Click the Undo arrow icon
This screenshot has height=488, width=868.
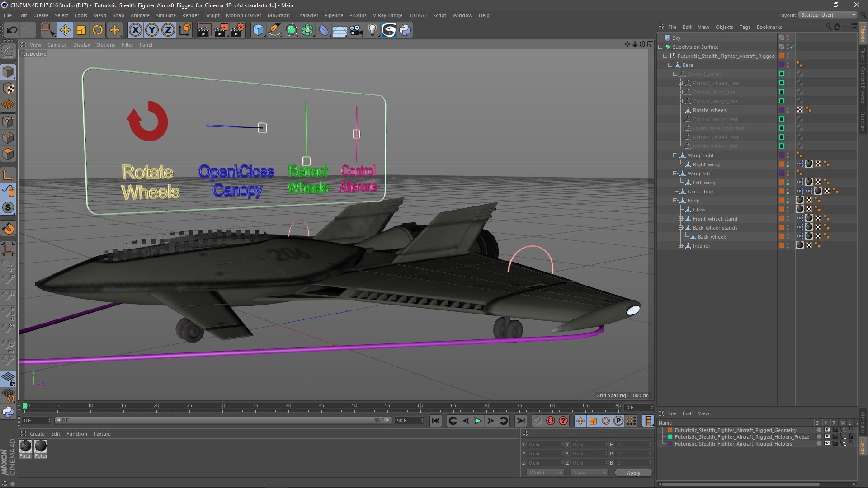pos(12,30)
